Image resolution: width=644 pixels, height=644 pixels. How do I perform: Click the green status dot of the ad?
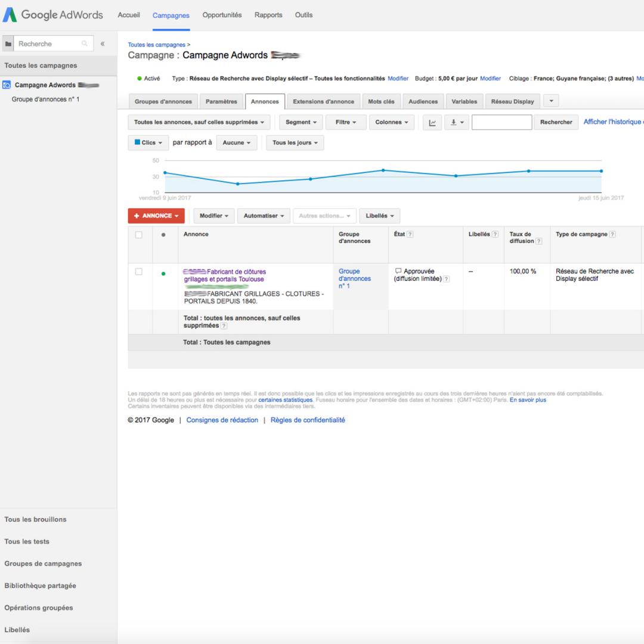[163, 274]
